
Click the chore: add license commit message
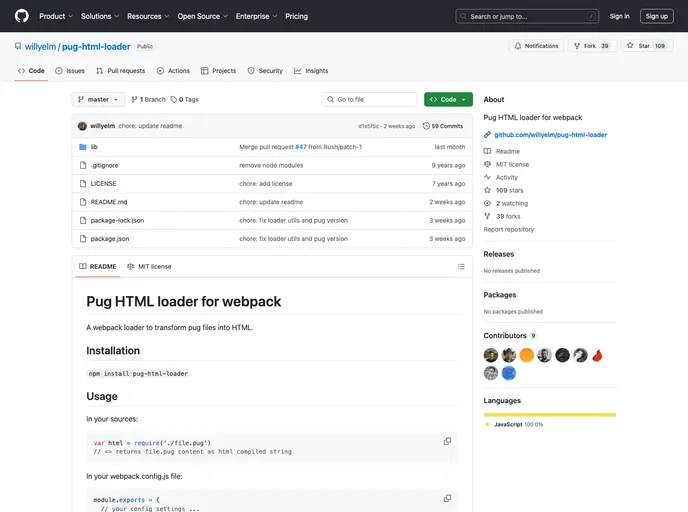point(265,184)
